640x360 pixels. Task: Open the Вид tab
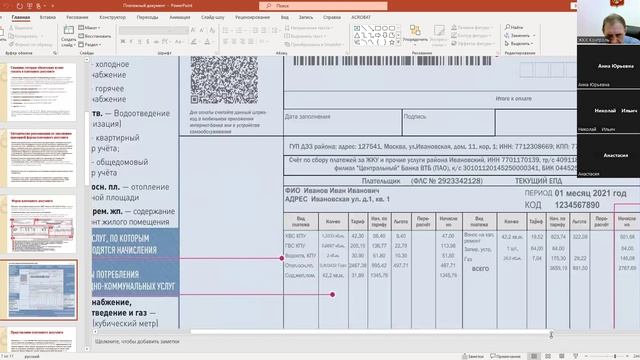pos(284,17)
